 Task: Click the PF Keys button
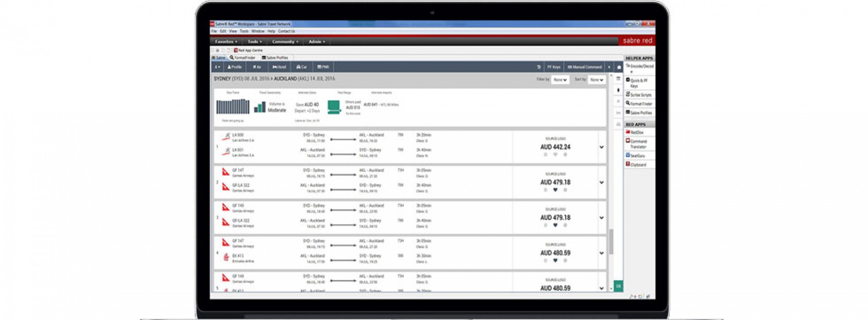(x=554, y=67)
